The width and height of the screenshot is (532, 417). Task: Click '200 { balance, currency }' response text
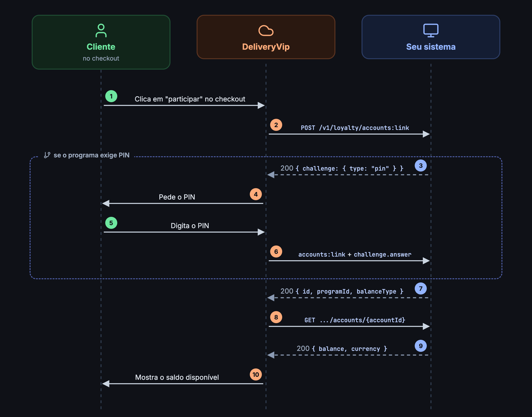tap(342, 348)
